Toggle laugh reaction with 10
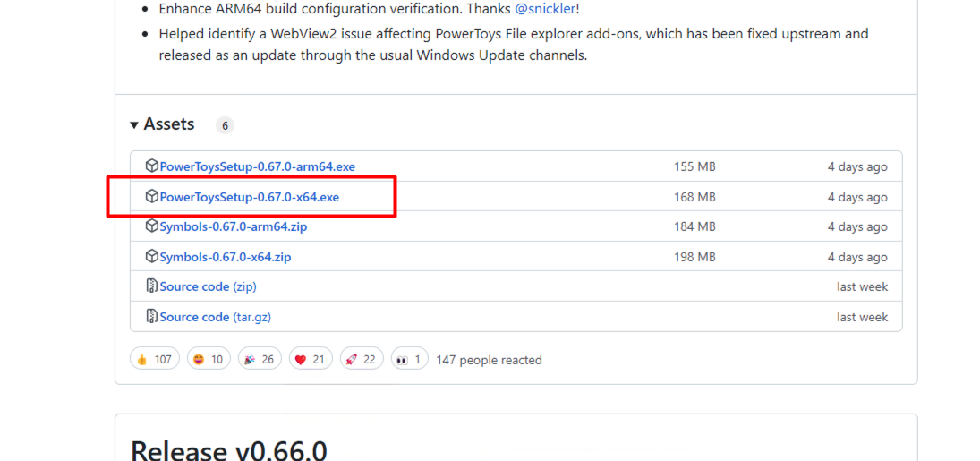 click(x=209, y=359)
